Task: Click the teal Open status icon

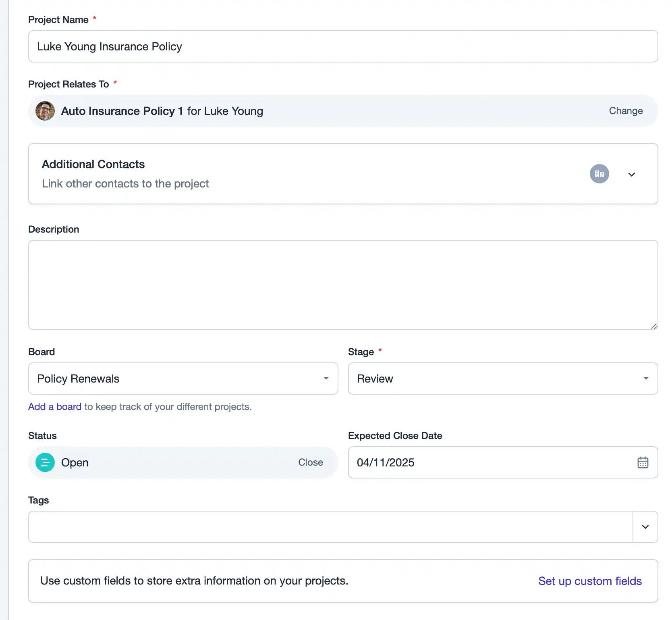Action: [45, 462]
